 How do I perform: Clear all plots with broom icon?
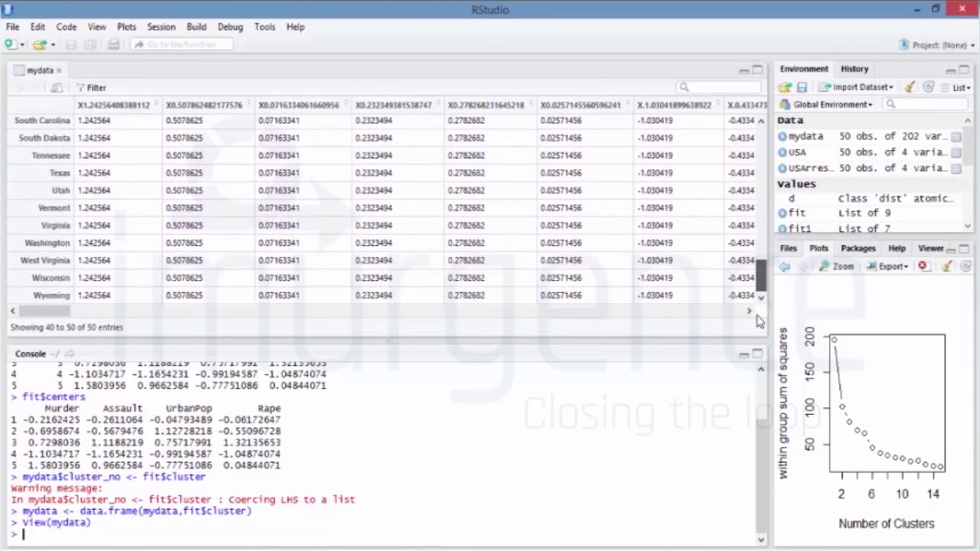point(946,266)
